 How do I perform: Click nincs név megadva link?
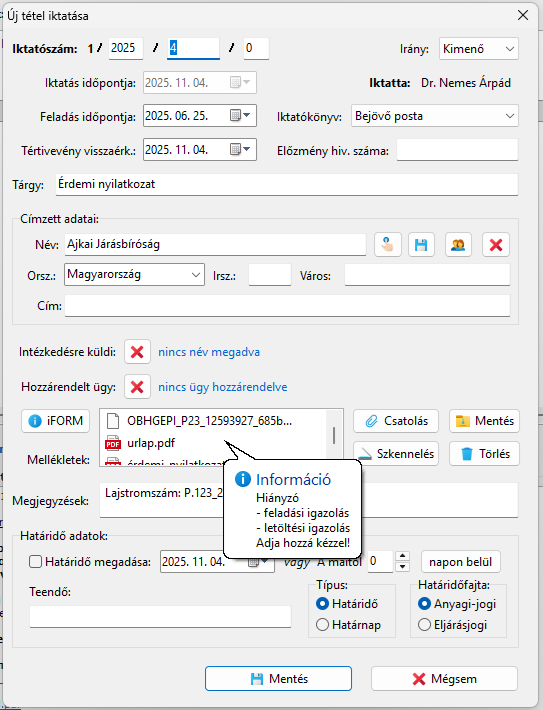(x=209, y=352)
